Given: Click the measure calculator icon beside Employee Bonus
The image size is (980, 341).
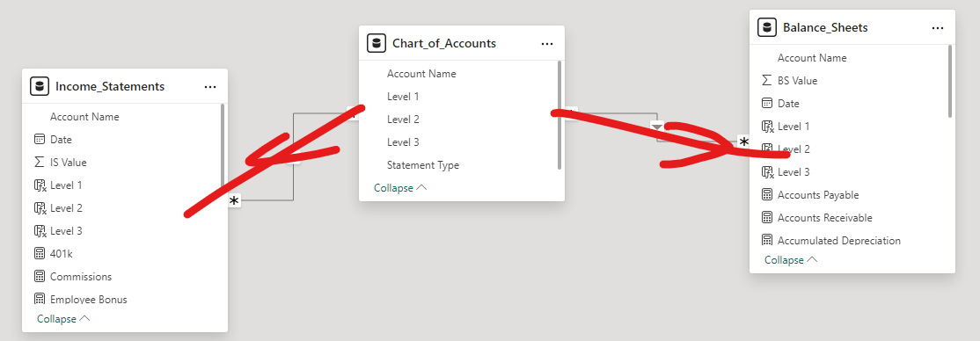Looking at the screenshot, I should coord(40,299).
